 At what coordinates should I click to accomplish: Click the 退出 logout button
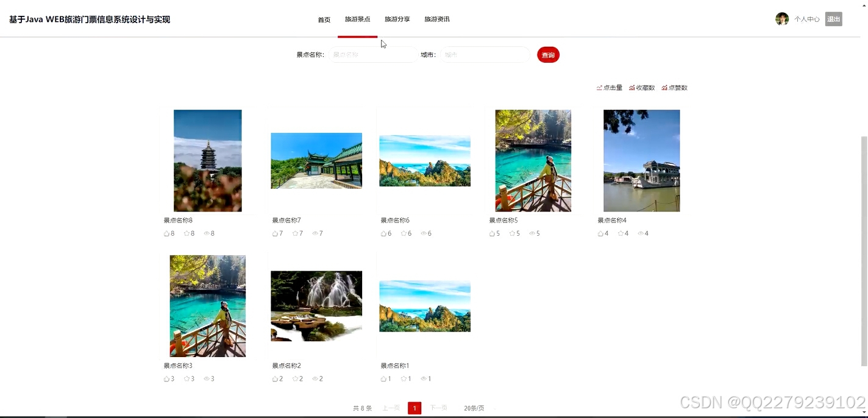833,19
